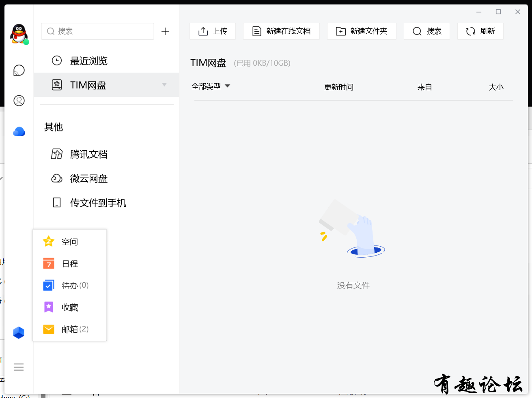Close the TIM window

point(518,12)
